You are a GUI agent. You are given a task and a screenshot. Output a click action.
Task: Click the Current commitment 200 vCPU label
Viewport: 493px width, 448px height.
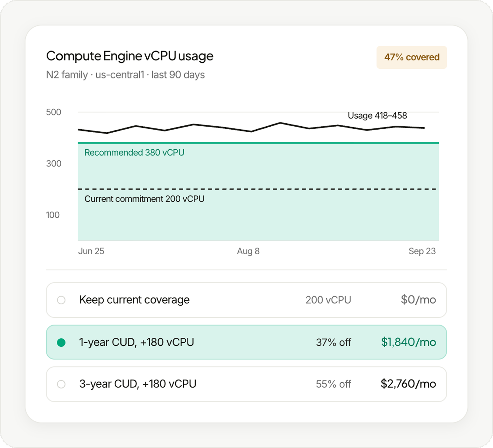click(144, 199)
